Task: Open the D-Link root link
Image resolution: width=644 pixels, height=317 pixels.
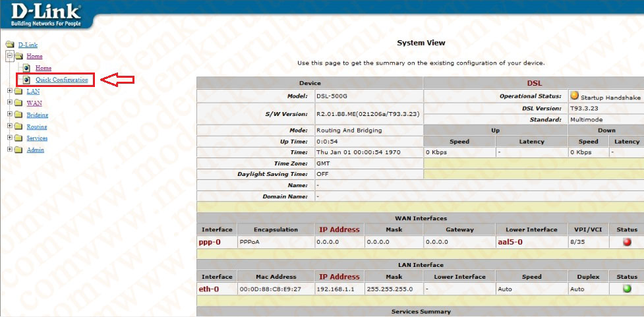Action: coord(28,45)
